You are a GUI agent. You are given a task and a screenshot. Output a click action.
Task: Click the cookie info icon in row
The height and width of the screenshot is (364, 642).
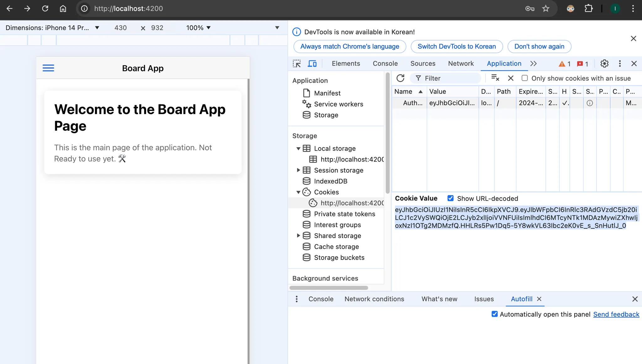pyautogui.click(x=590, y=103)
